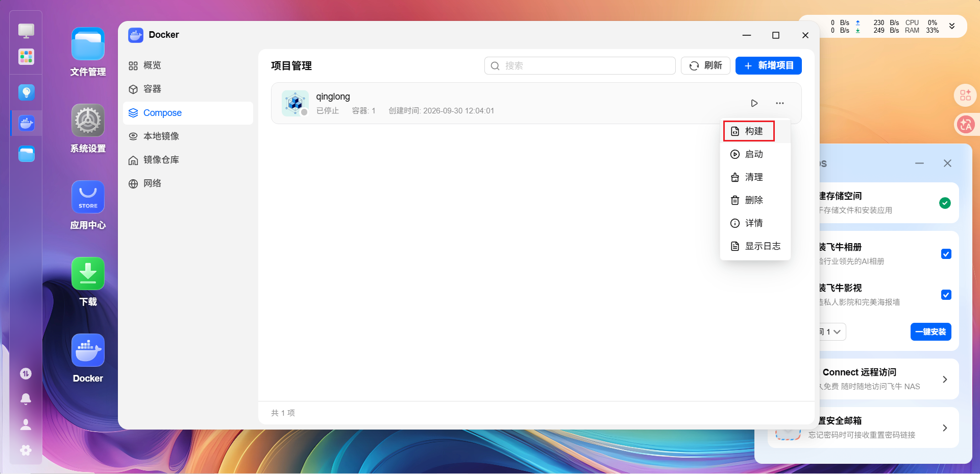Open the storage space dropdown showing 1
This screenshot has height=474, width=980.
(832, 332)
